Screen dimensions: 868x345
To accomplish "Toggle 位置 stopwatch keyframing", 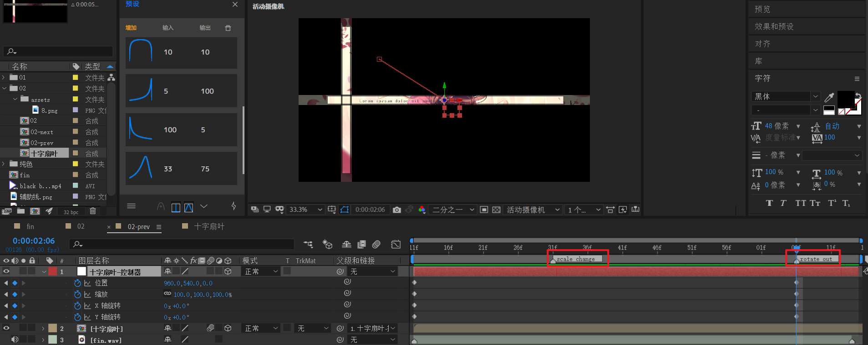I will tap(77, 283).
